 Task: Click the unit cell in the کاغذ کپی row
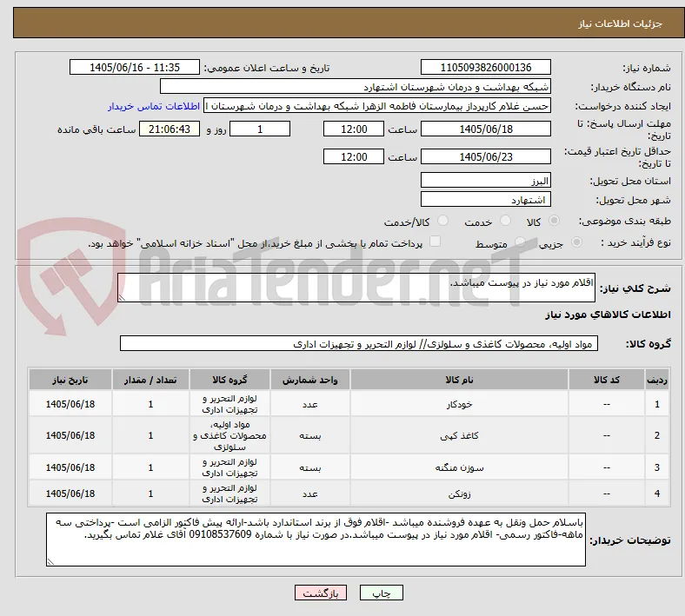[309, 435]
